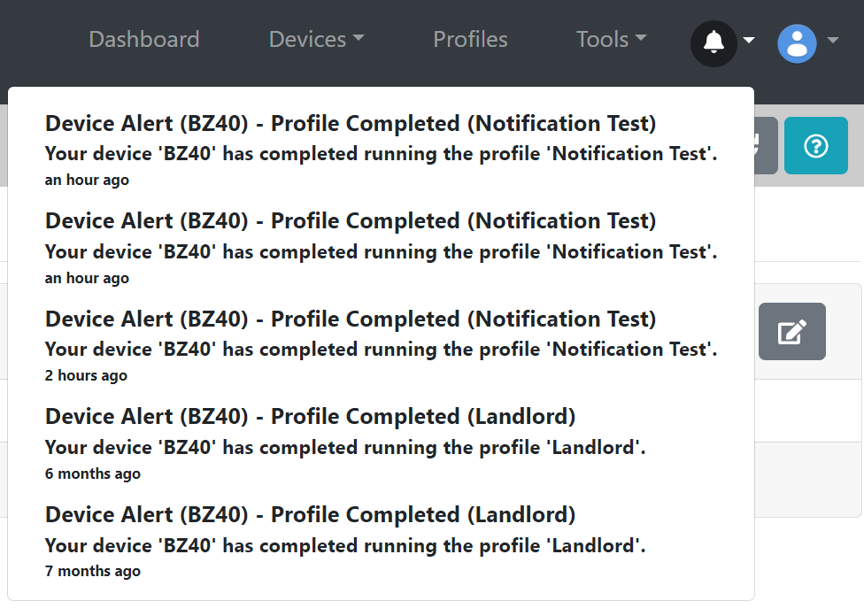This screenshot has height=616, width=864.
Task: Click the notification bell icon
Action: coord(714,43)
